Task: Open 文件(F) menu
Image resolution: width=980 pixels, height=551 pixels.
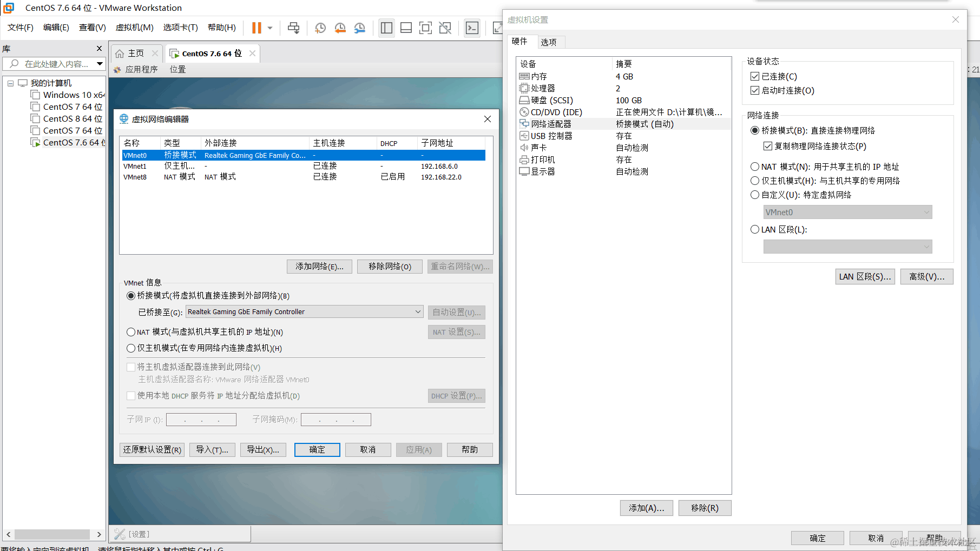Action: [x=21, y=28]
